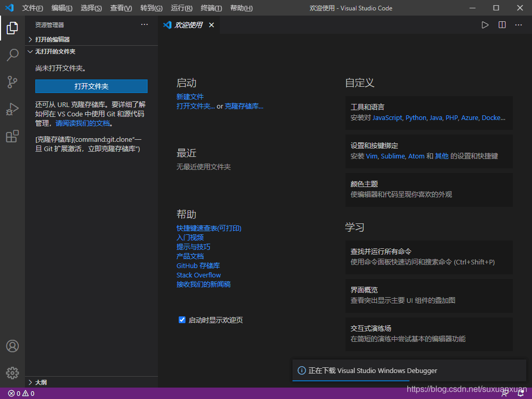Open the 文件(F) menu
The width and height of the screenshot is (532, 399).
click(33, 8)
